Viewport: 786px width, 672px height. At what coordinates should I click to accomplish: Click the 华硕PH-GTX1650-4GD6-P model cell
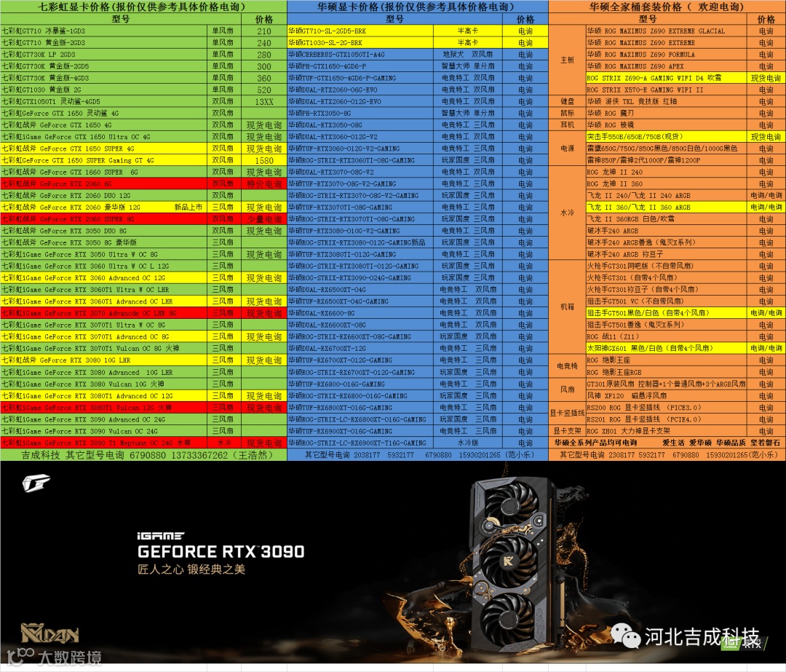pos(360,66)
